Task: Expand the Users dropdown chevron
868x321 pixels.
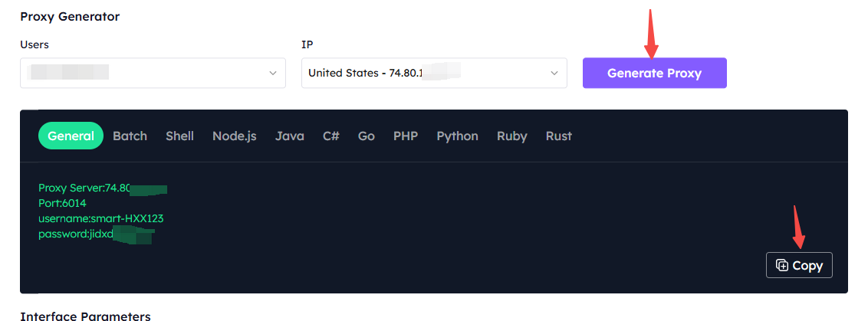Action: (x=272, y=73)
